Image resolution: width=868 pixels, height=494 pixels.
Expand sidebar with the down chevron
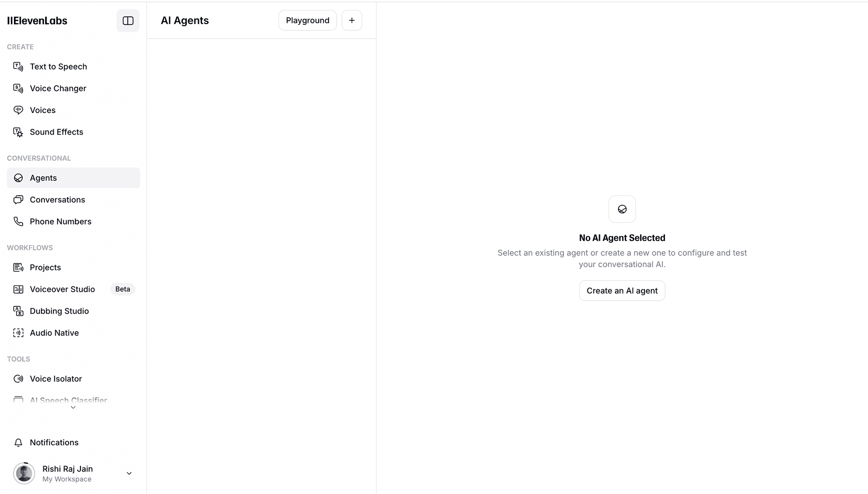[73, 408]
